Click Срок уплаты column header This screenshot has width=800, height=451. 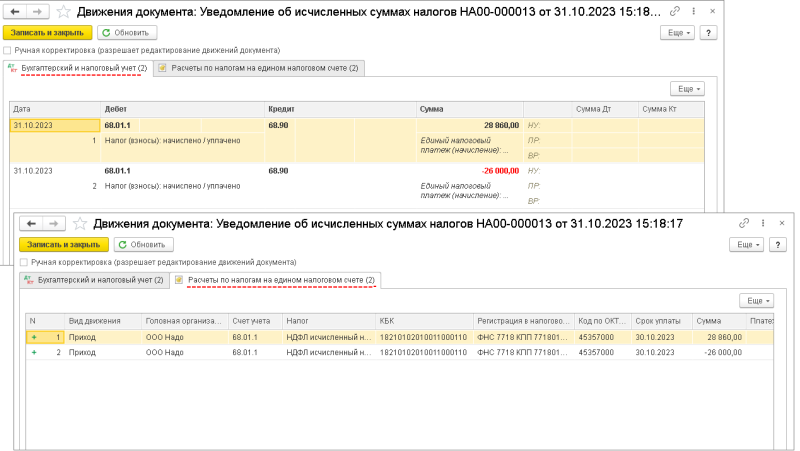tap(662, 321)
